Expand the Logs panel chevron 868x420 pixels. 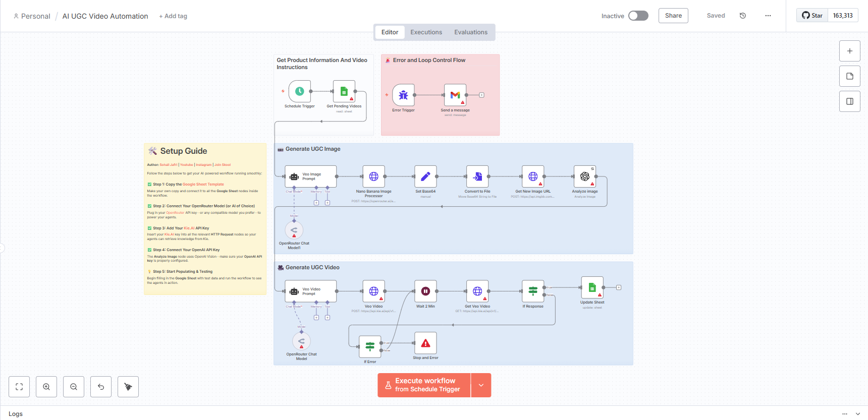coord(857,414)
